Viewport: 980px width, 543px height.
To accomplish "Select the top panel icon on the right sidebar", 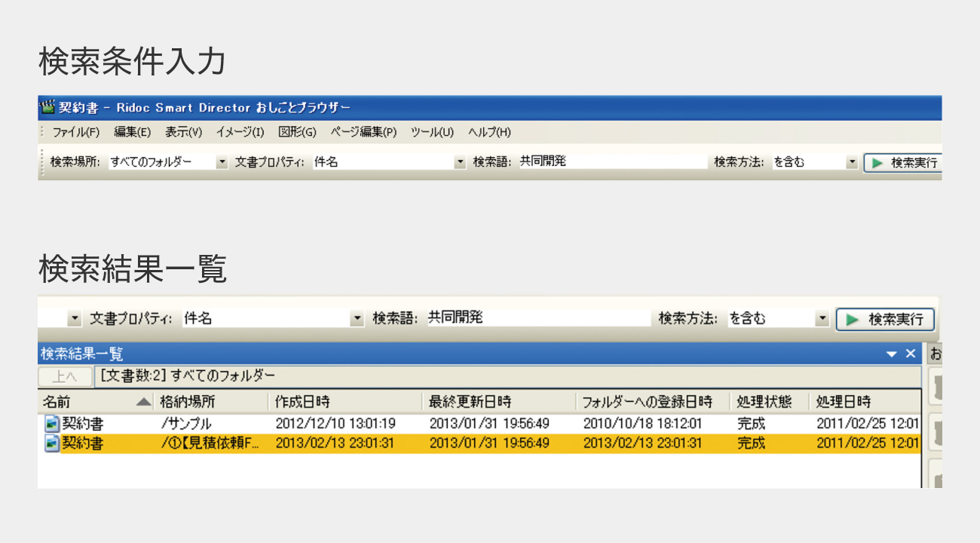I will (938, 387).
